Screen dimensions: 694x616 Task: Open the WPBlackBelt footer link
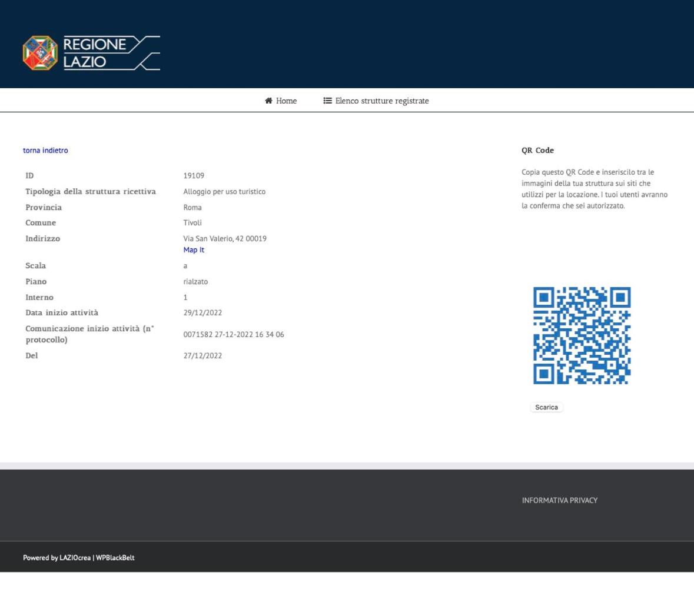115,558
